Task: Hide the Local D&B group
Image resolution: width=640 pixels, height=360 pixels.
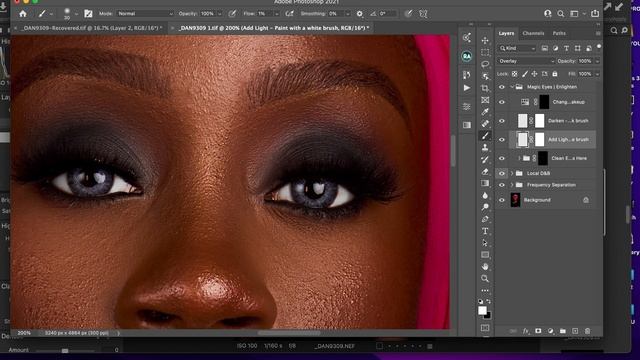Action: point(502,173)
